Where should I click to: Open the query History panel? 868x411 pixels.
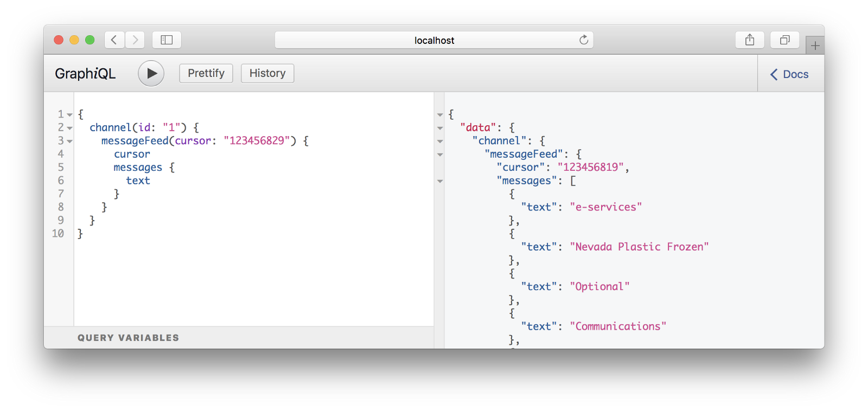267,73
